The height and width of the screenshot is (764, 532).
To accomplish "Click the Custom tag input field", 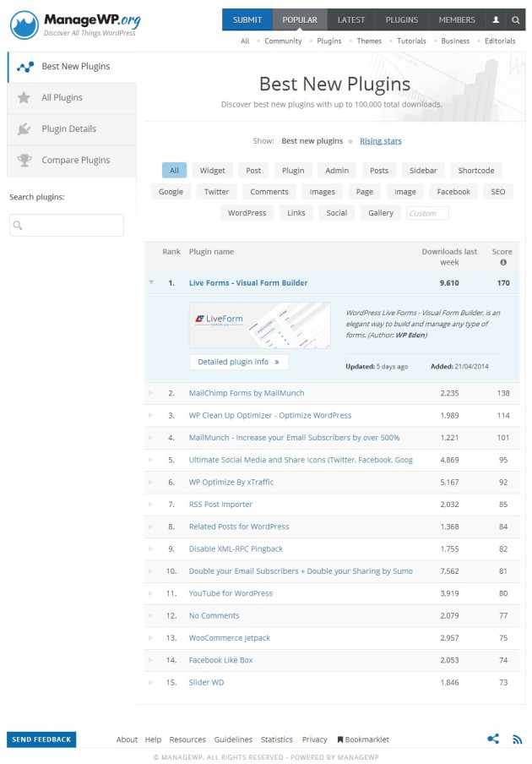I will [x=427, y=214].
